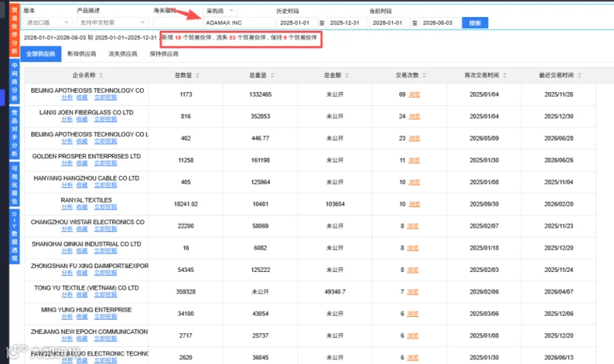614x364 pixels.
Task: Click 分析 under ZHEJIANG NEW EPOCH COMMUNICATION
Action: (67, 339)
